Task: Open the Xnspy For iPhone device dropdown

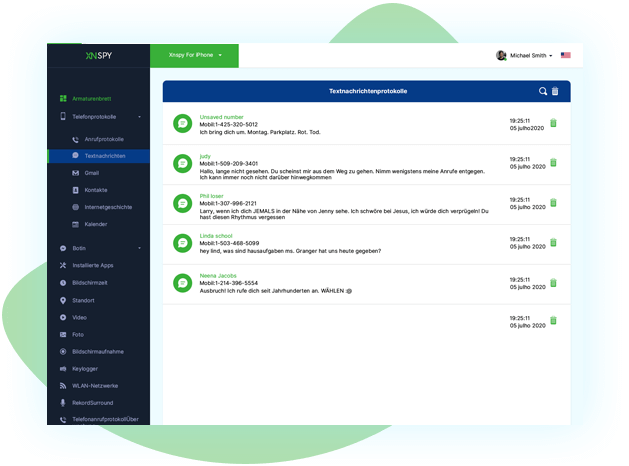Action: [x=195, y=55]
